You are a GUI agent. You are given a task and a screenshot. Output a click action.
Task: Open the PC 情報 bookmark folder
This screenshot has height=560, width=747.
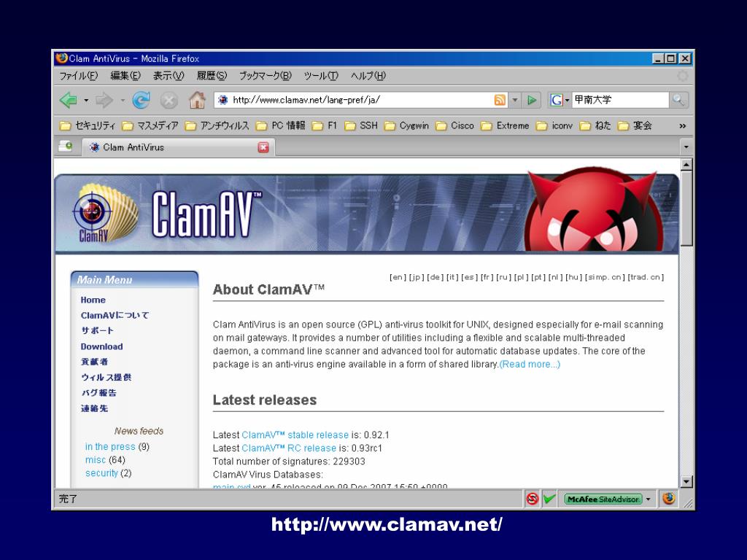pos(281,125)
